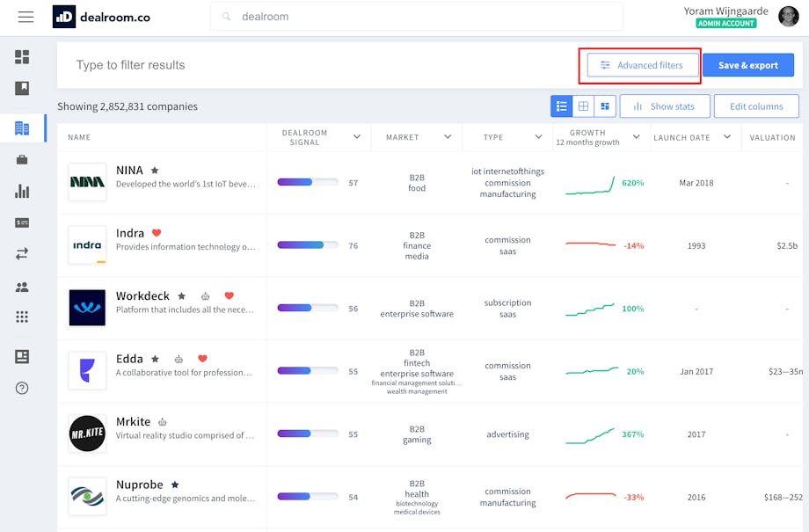Focus the dealroom search field

point(416,17)
